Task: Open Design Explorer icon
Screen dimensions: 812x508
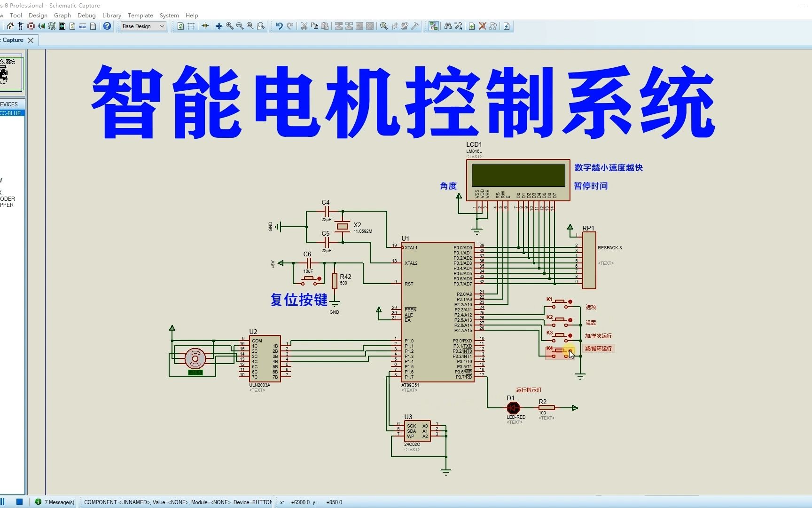Action: pyautogui.click(x=62, y=26)
